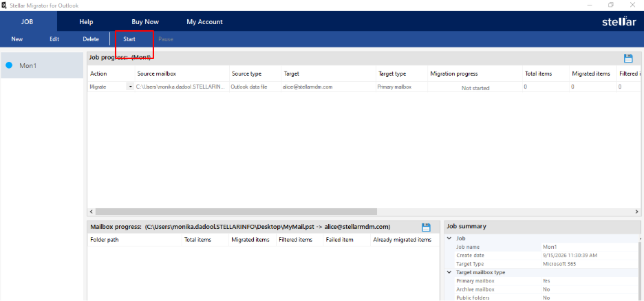Click the stellar logo

point(619,22)
